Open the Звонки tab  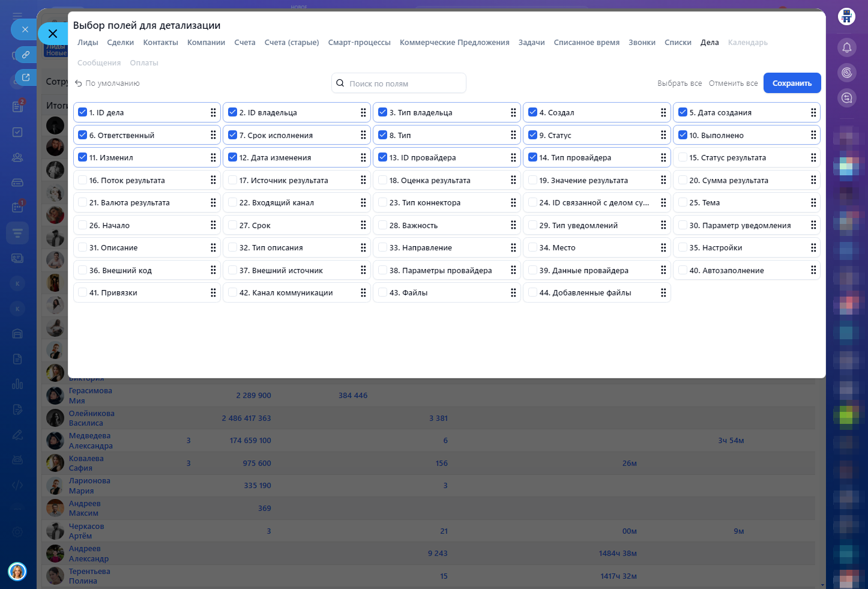[x=642, y=43]
